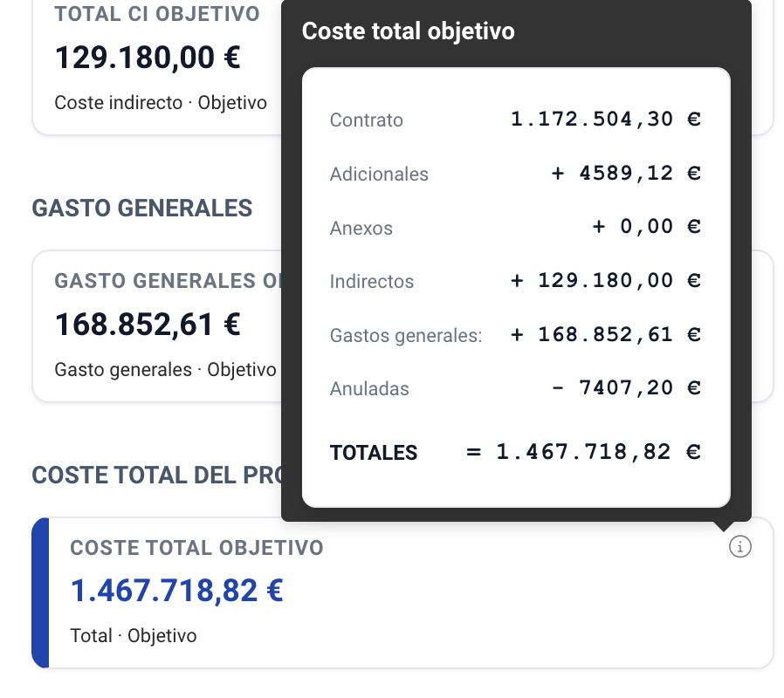Select the Anexos row label
This screenshot has width=784, height=698.
click(361, 229)
